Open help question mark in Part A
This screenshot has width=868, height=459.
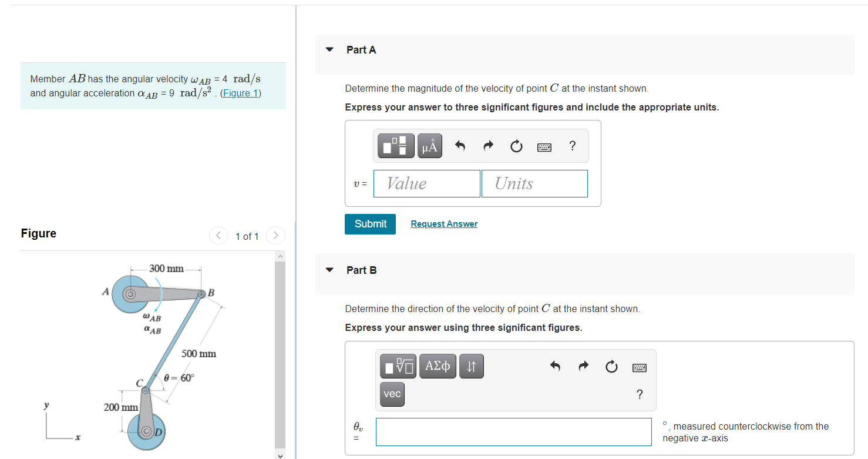(573, 146)
